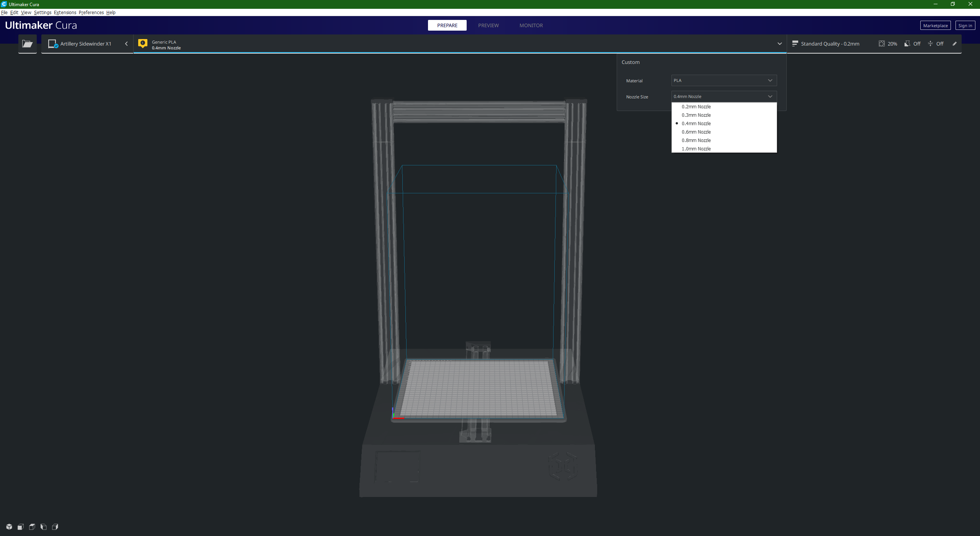Screen dimensions: 980x536
Task: Open the Material PLA dropdown
Action: [x=724, y=80]
